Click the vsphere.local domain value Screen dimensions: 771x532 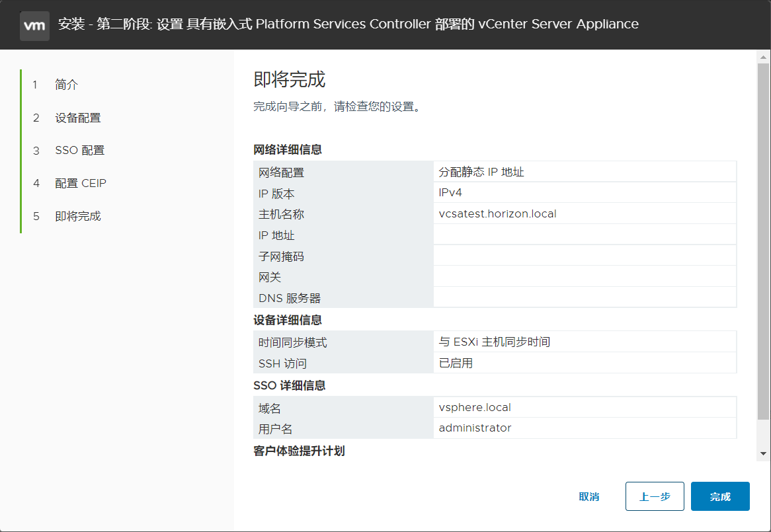coord(473,407)
